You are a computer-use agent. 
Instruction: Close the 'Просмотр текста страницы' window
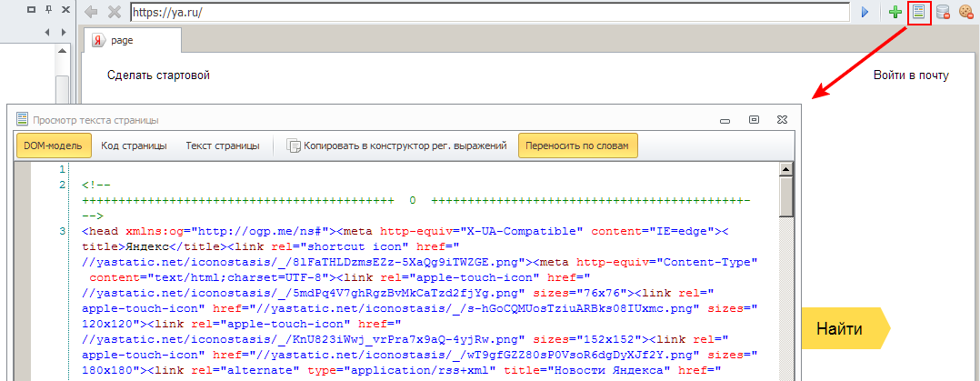782,119
